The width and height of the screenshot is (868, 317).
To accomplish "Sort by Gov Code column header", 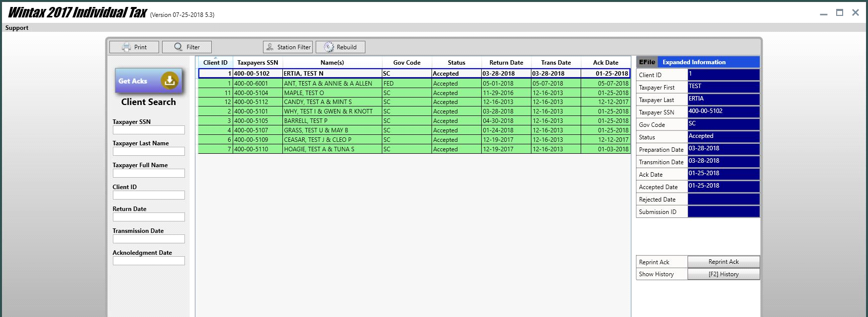I will [x=407, y=63].
